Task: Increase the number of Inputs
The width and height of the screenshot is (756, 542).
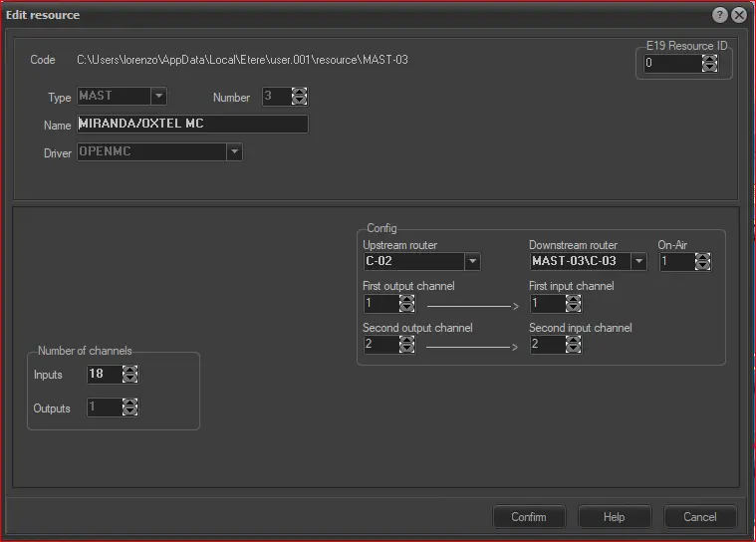Action: coord(129,370)
